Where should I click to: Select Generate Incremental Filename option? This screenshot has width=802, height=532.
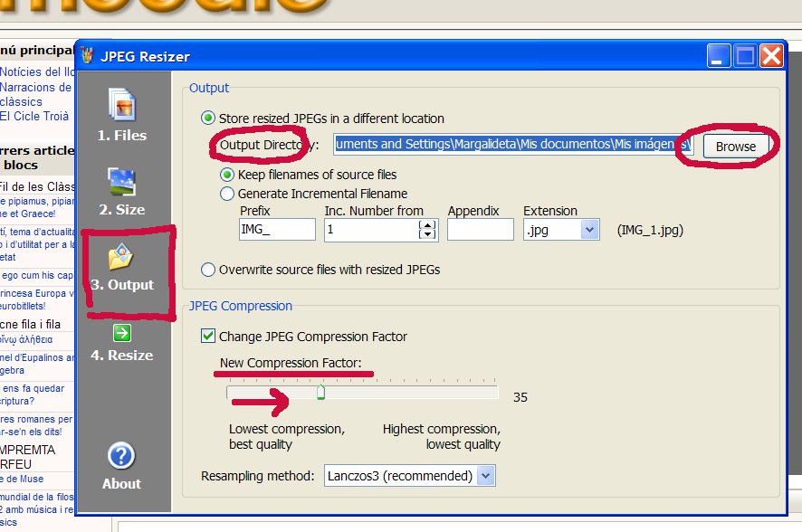pos(227,194)
